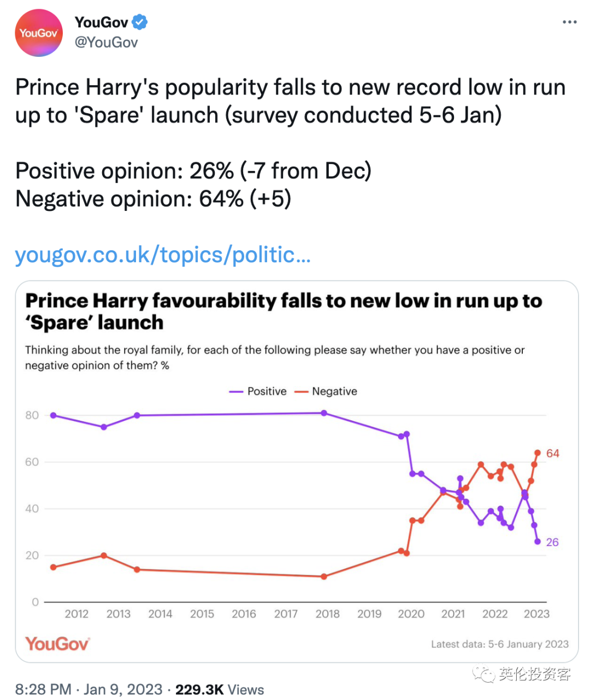Image resolution: width=590 pixels, height=700 pixels.
Task: Click the YouGov logo below chart
Action: point(57,644)
